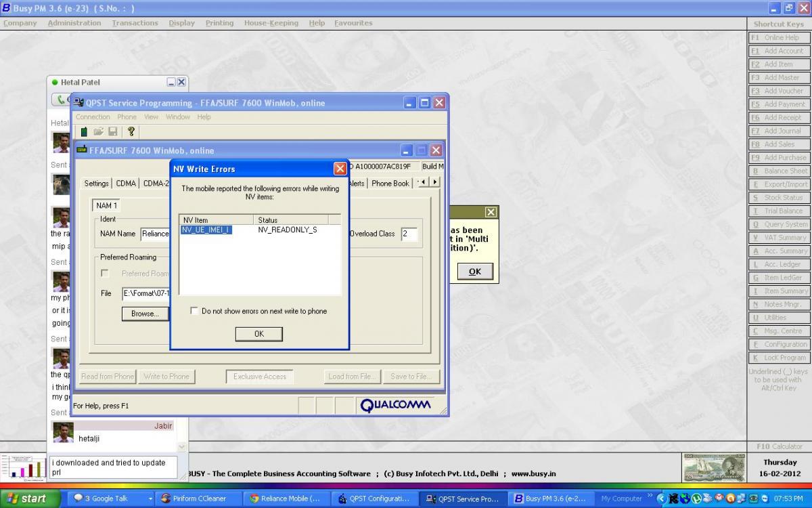The image size is (812, 508).
Task: Expand the Google Talk taskbar group arrow
Action: [150, 499]
